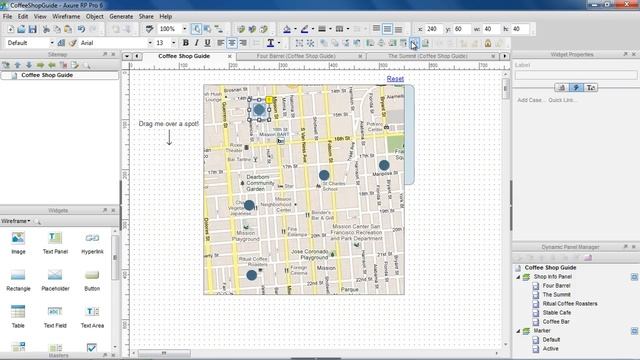Select the Button widget
The width and height of the screenshot is (640, 360).
click(x=92, y=280)
